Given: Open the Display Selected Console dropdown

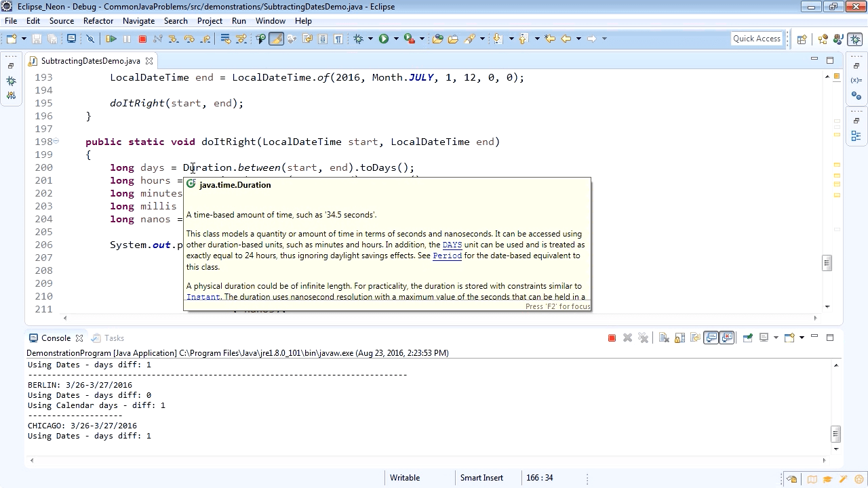Looking at the screenshot, I should (775, 338).
